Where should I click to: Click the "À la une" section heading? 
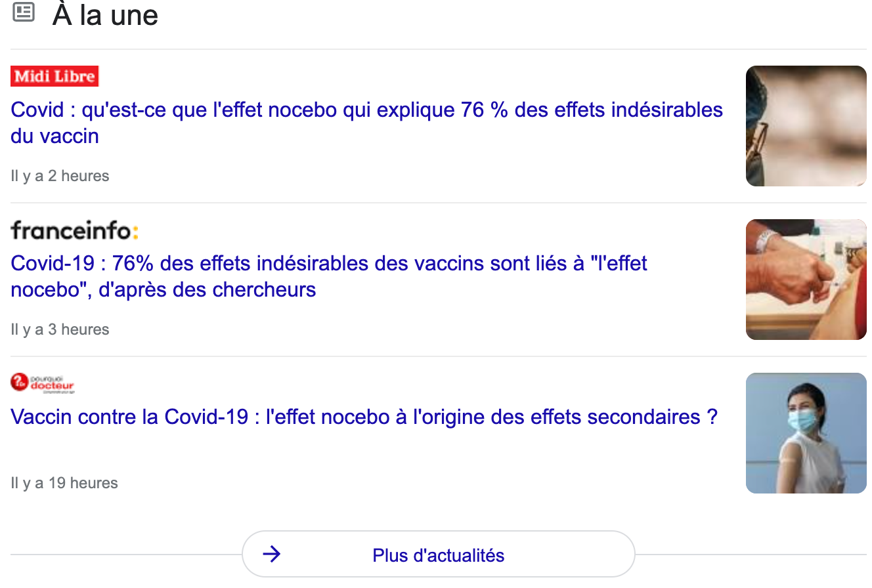(x=105, y=14)
